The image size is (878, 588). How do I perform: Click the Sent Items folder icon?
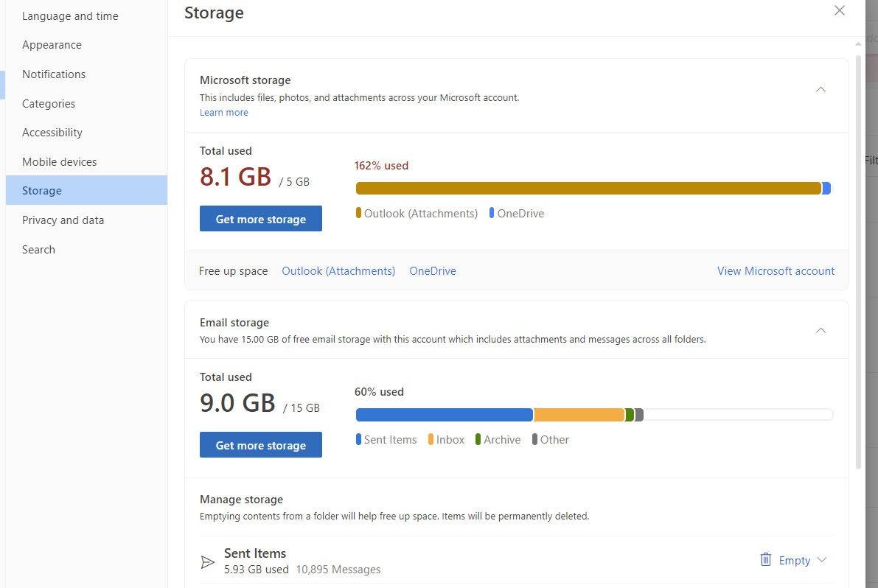[208, 562]
